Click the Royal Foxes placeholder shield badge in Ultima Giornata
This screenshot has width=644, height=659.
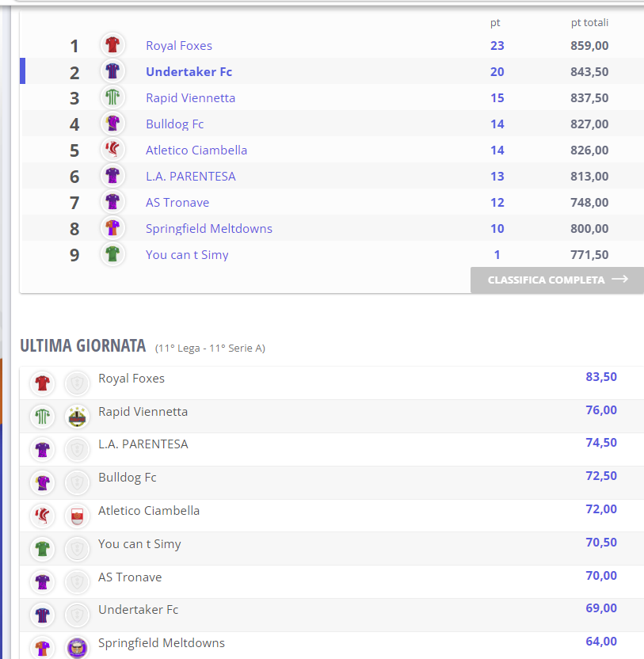[78, 383]
